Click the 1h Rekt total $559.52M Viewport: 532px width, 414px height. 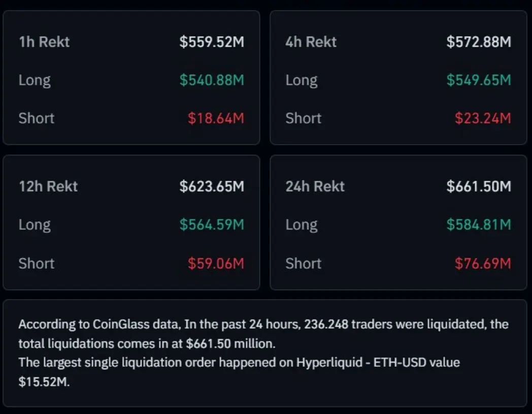click(212, 42)
